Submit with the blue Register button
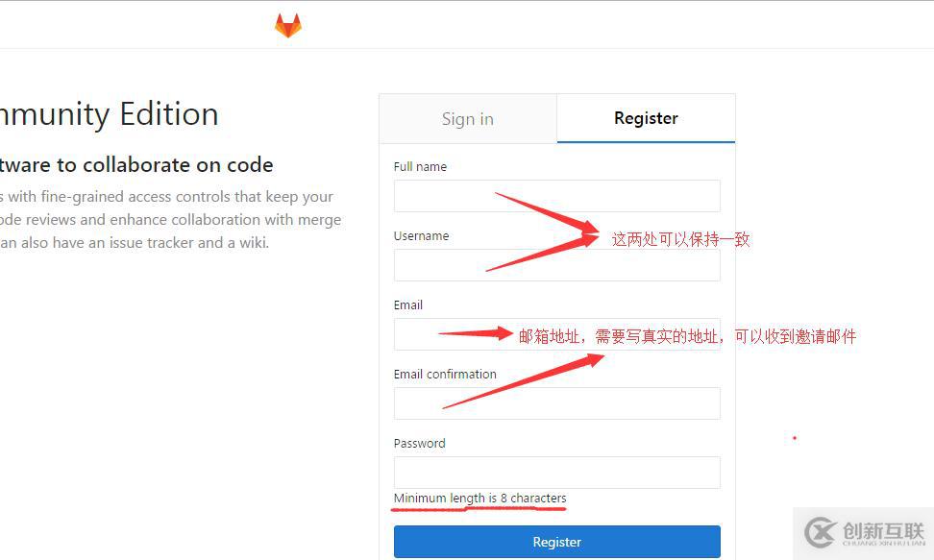Image resolution: width=934 pixels, height=560 pixels. pyautogui.click(x=557, y=542)
